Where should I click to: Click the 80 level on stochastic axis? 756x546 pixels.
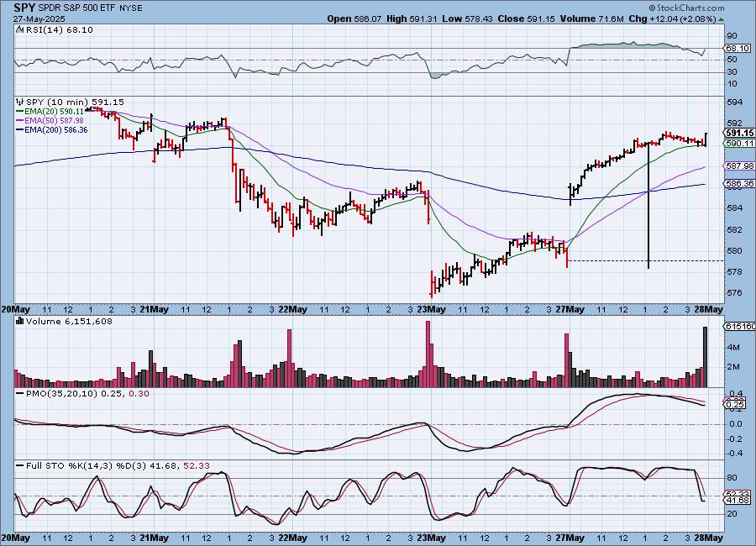732,477
